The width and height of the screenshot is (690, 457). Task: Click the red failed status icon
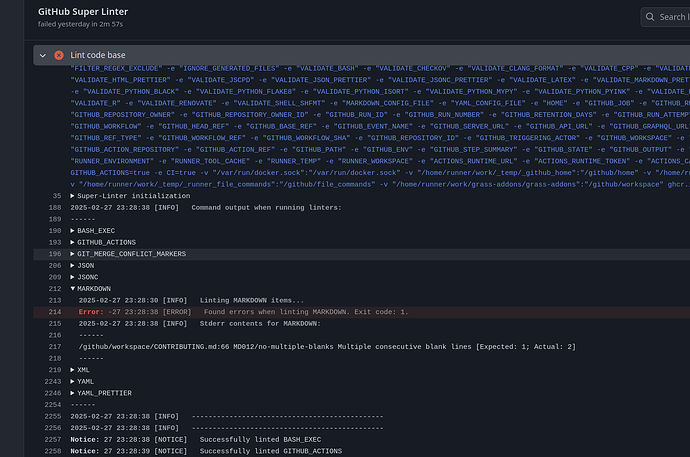coord(59,55)
